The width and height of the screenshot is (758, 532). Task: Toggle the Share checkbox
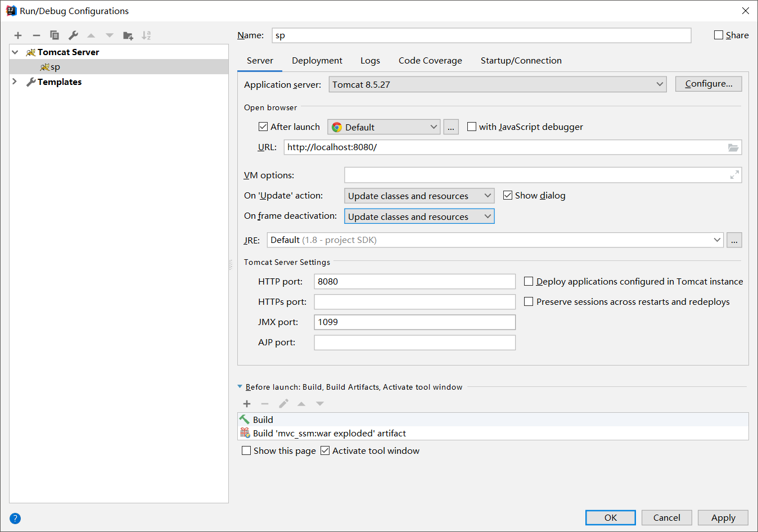[x=719, y=35]
